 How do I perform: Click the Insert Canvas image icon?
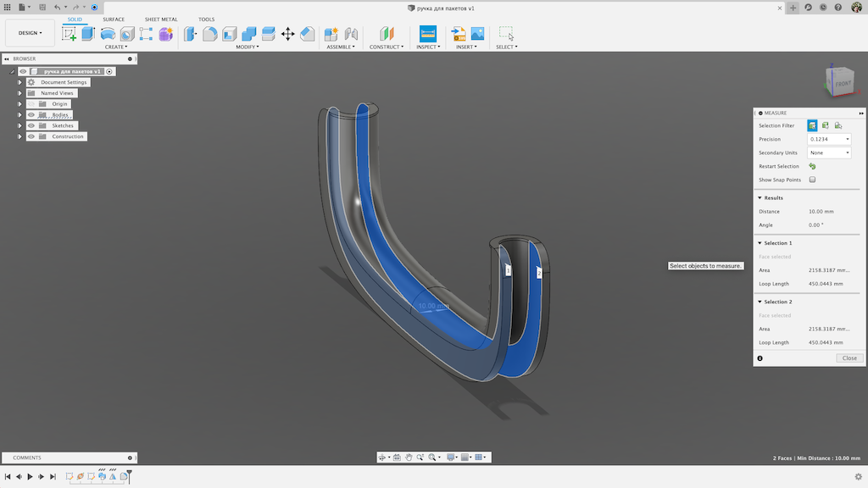478,34
